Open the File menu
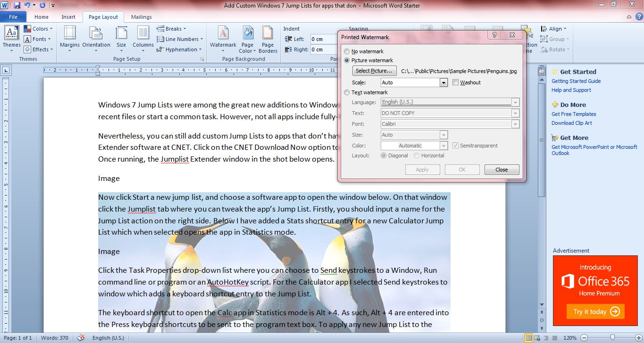 pos(13,16)
